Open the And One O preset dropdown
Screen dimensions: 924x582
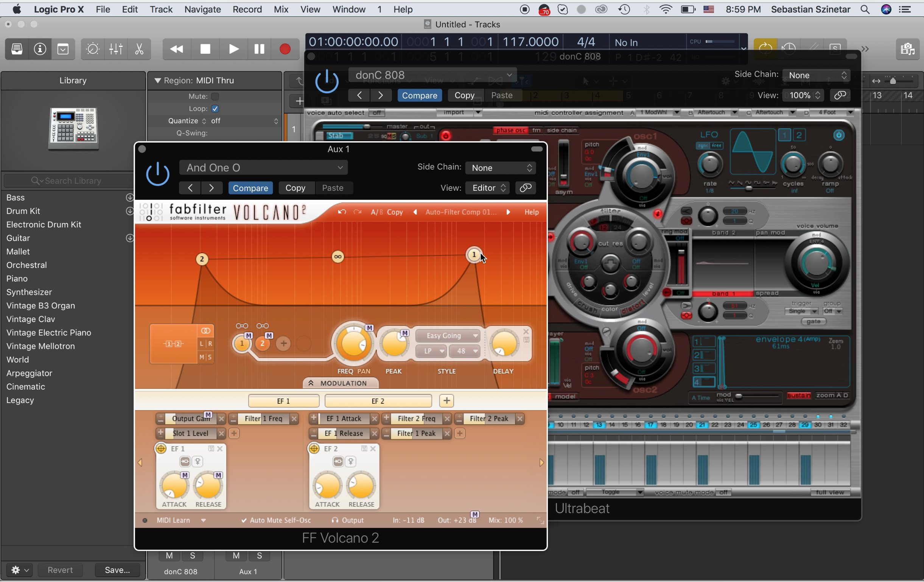[x=264, y=168]
